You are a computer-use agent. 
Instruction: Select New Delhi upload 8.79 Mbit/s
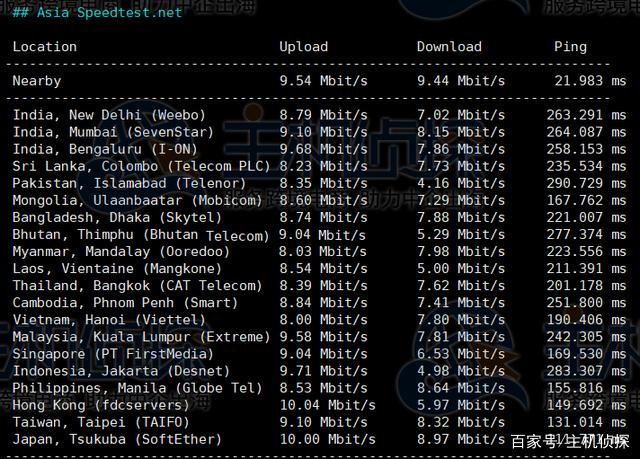pos(323,115)
